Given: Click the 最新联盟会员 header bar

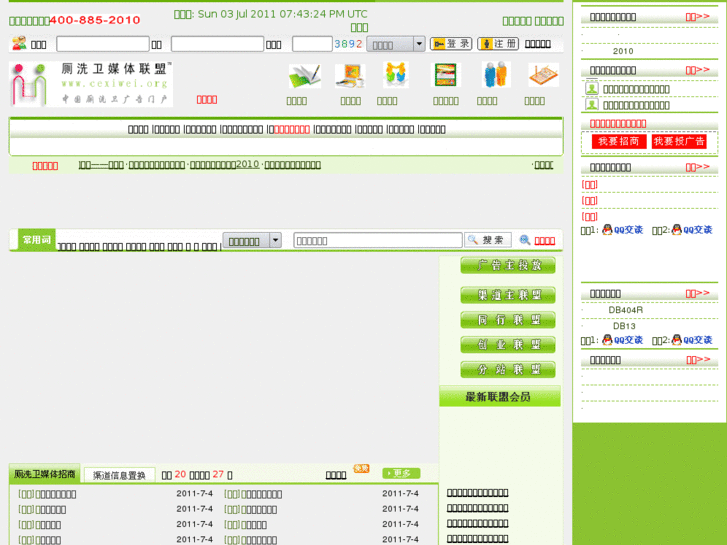Looking at the screenshot, I should (500, 397).
